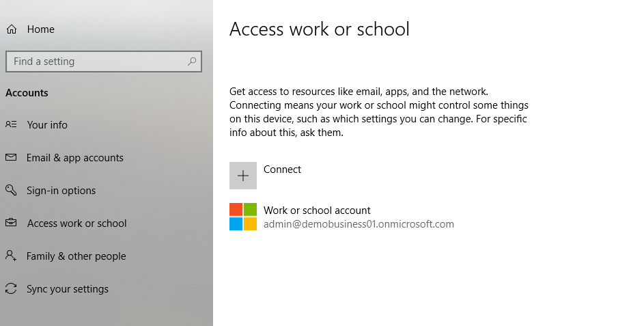Open Family & other people
Viewport: 644px width, 326px height.
point(76,256)
